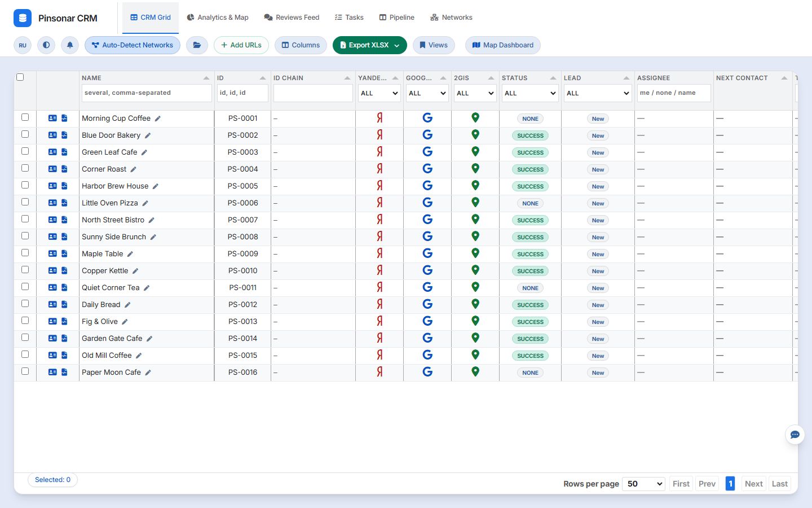Open the notifications bell

pyautogui.click(x=70, y=45)
